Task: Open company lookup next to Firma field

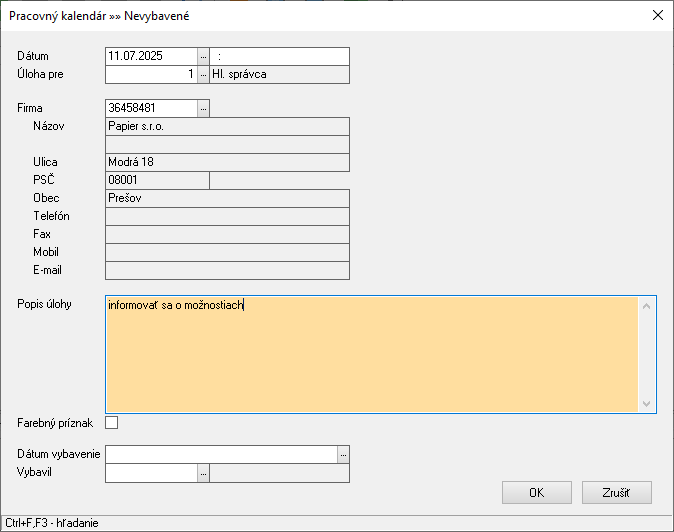Action: pyautogui.click(x=203, y=107)
